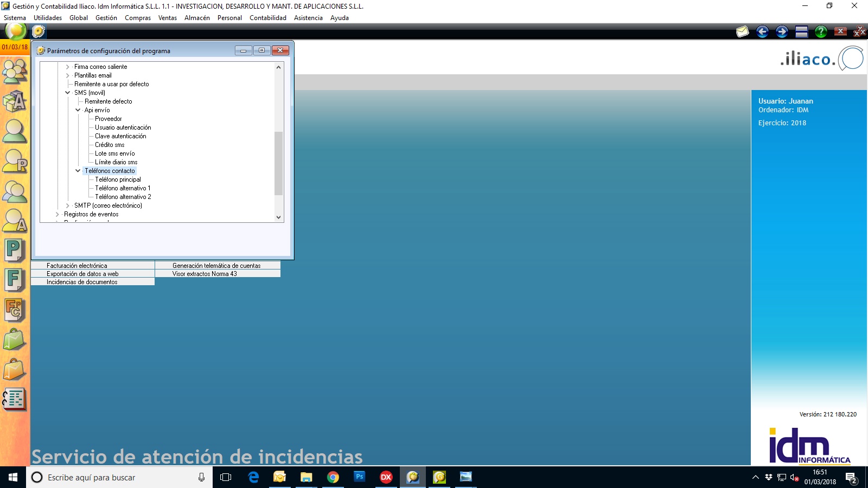
Task: Select Crédito sms tree item
Action: tap(110, 145)
